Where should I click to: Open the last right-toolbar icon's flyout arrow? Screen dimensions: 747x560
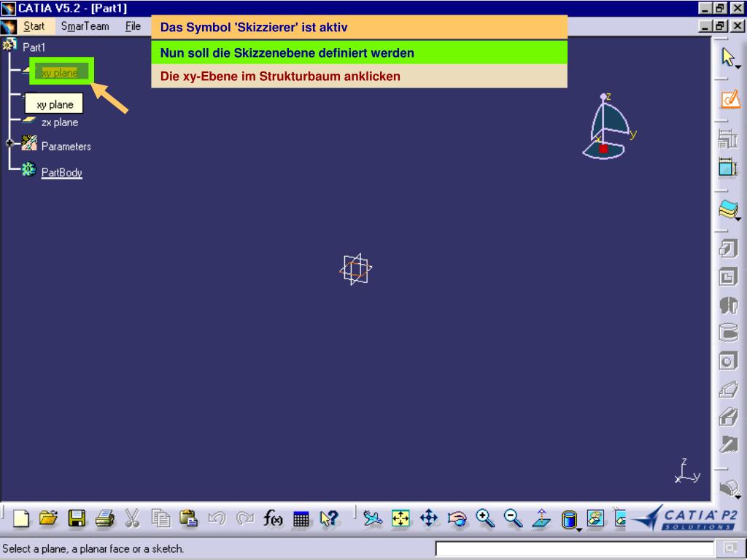tap(738, 497)
